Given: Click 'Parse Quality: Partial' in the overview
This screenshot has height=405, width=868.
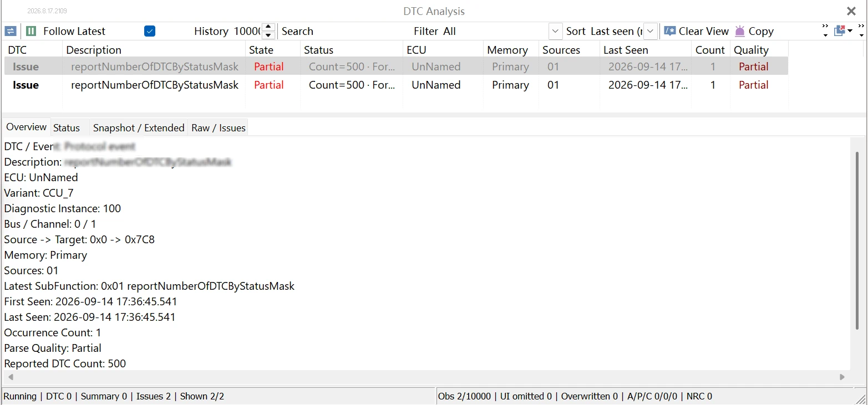Looking at the screenshot, I should pyautogui.click(x=53, y=348).
